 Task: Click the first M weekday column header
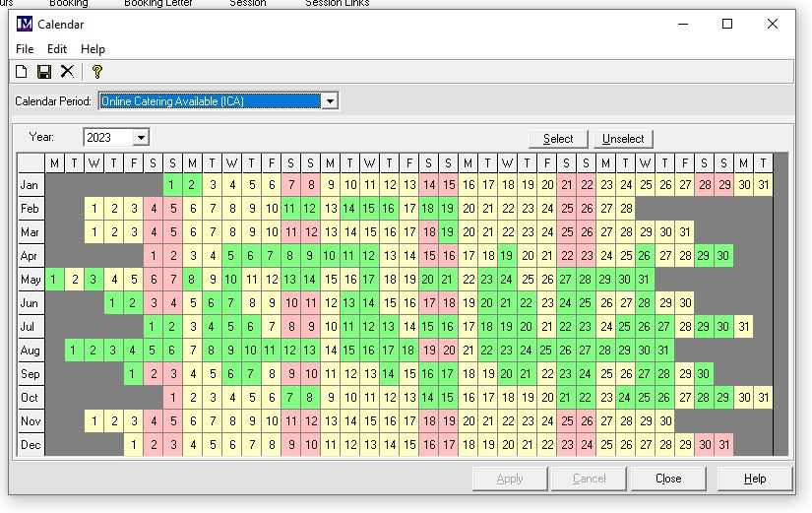[x=54, y=163]
